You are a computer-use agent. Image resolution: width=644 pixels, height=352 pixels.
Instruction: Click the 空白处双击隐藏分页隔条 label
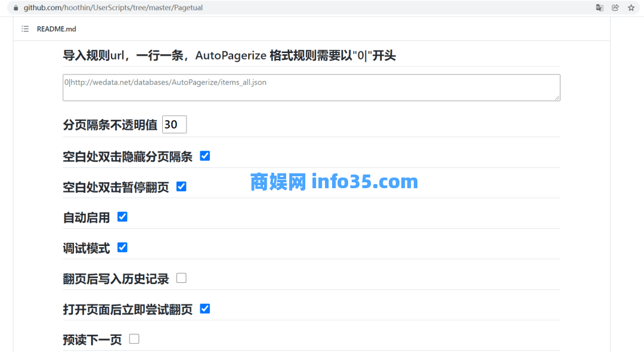pyautogui.click(x=128, y=156)
